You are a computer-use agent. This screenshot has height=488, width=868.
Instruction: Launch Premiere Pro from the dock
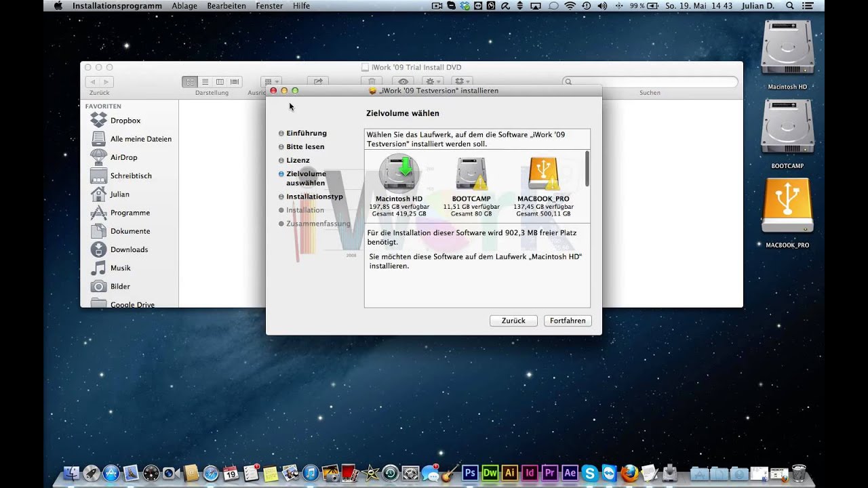tap(550, 473)
